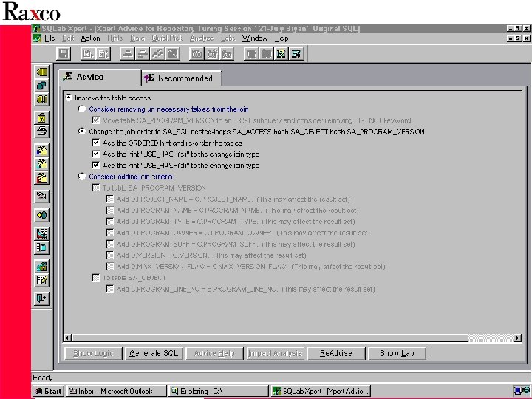This screenshot has height=399, width=532.
Task: Click the yellow padlock sidebar icon
Action: (x=41, y=117)
